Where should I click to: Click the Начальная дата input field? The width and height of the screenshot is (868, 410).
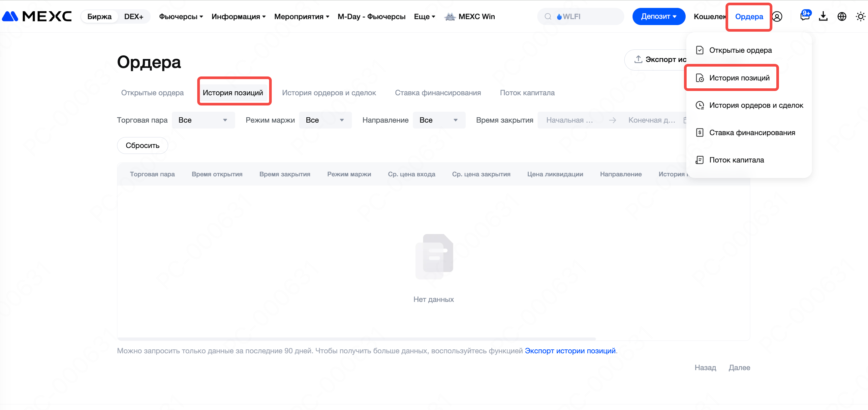click(570, 120)
